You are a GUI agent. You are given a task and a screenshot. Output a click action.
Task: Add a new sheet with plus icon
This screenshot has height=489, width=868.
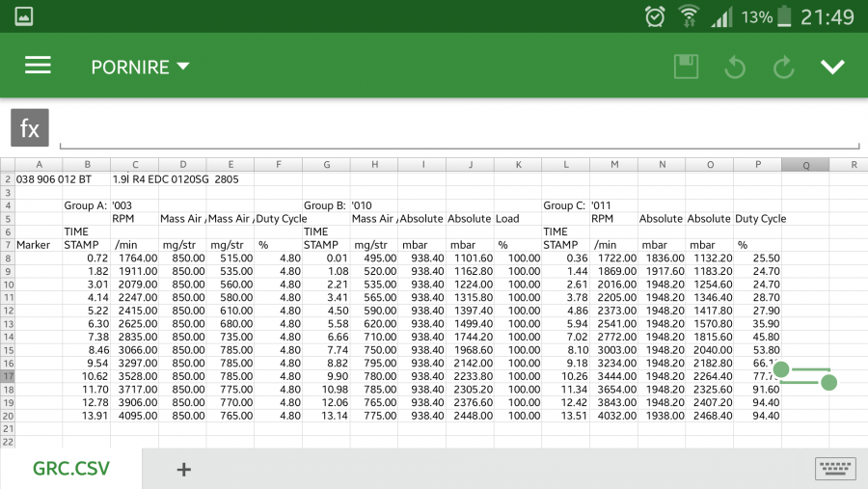click(x=183, y=470)
